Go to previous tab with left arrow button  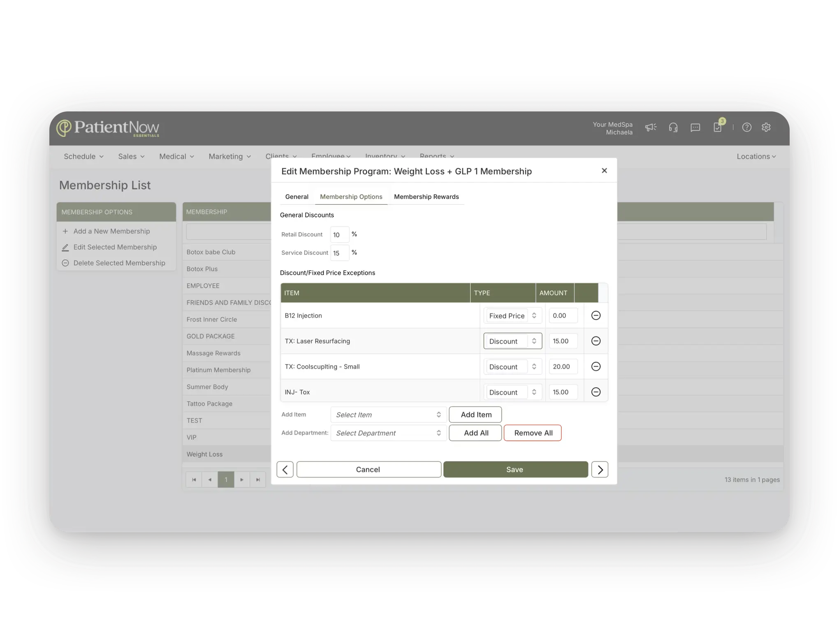click(285, 469)
